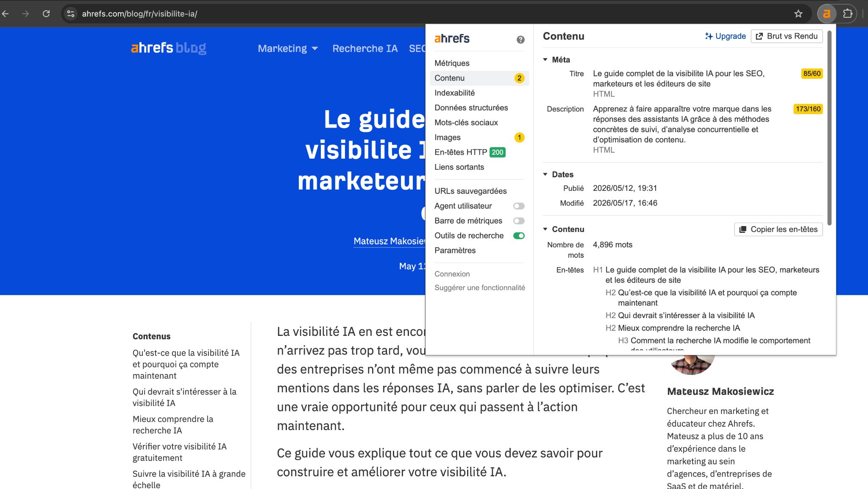868x489 pixels.
Task: Click the Mateusz Makosiewicz author link in header
Action: [389, 241]
